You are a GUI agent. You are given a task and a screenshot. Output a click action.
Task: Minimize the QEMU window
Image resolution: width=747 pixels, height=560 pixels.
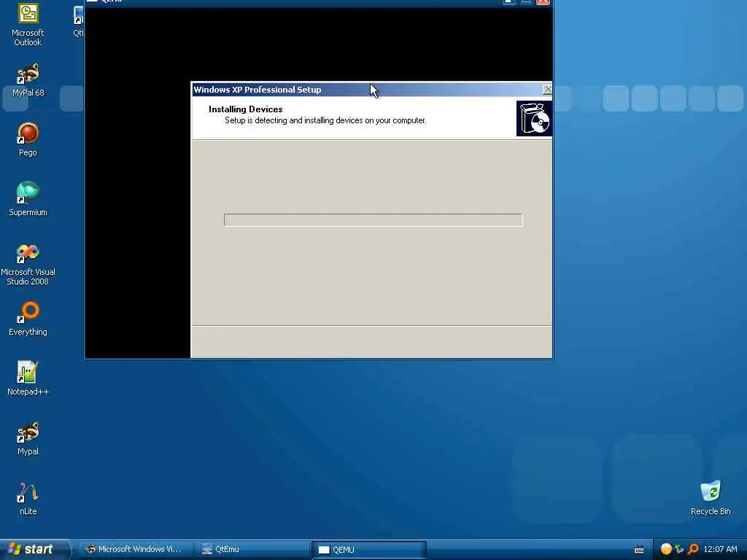click(x=509, y=2)
